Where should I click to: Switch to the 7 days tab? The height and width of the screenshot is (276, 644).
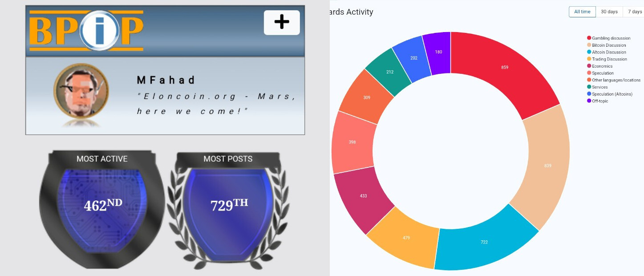(634, 12)
